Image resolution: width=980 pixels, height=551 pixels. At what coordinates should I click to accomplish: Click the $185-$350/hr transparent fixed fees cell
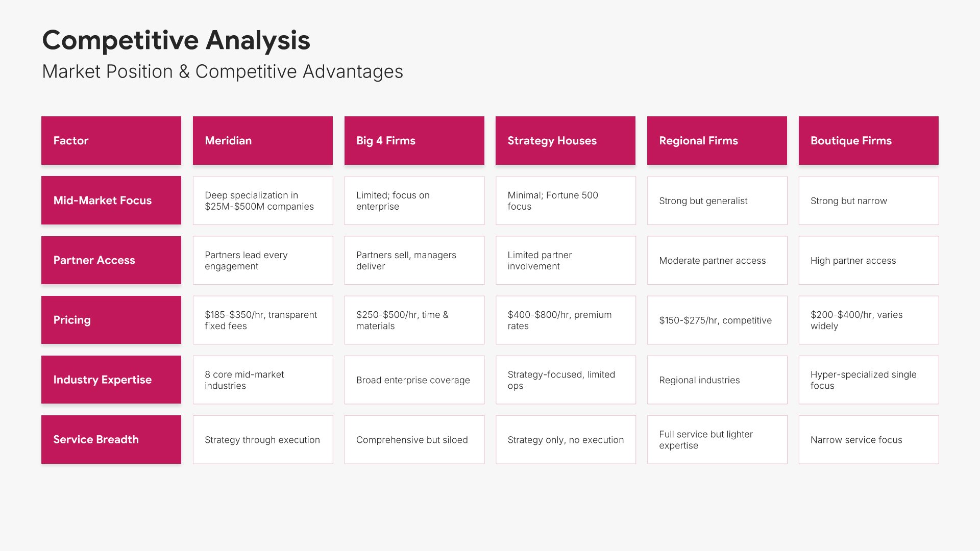coord(262,320)
